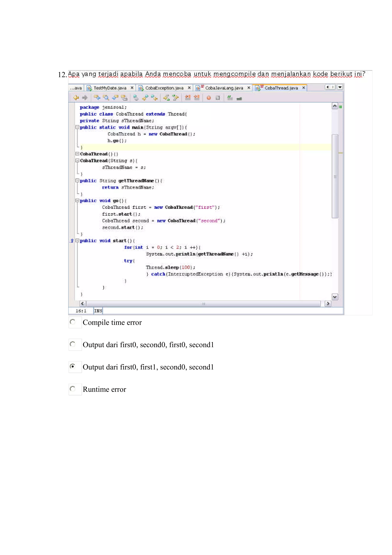Collapse the CobaThread(String s) constructor fold
392x555 pixels.
[x=77, y=160]
